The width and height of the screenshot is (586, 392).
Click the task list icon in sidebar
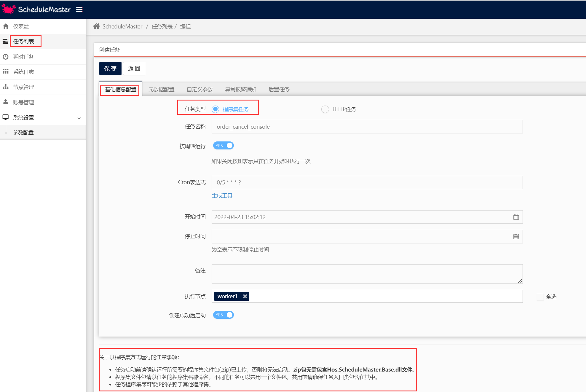click(x=6, y=42)
